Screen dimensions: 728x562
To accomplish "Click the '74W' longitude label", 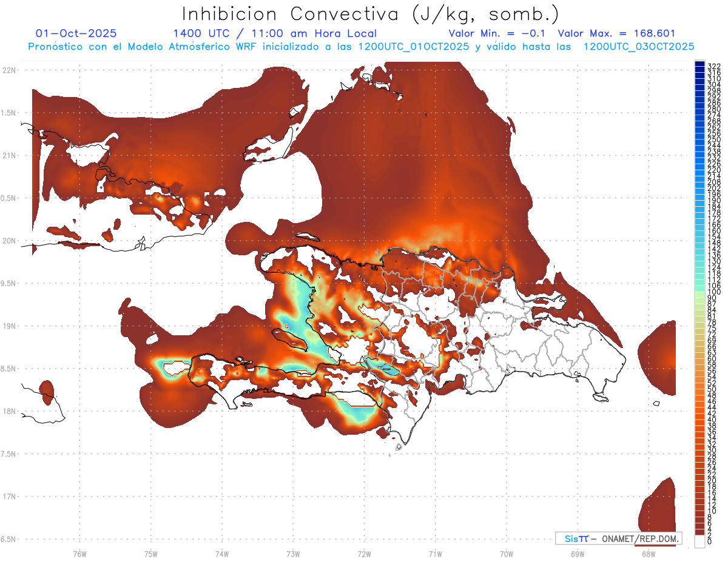I will [221, 554].
